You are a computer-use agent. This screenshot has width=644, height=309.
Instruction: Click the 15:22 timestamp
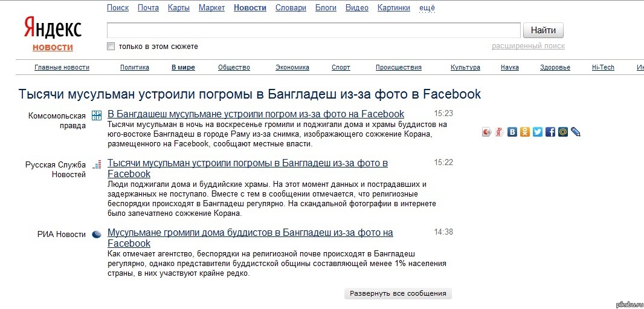[443, 162]
